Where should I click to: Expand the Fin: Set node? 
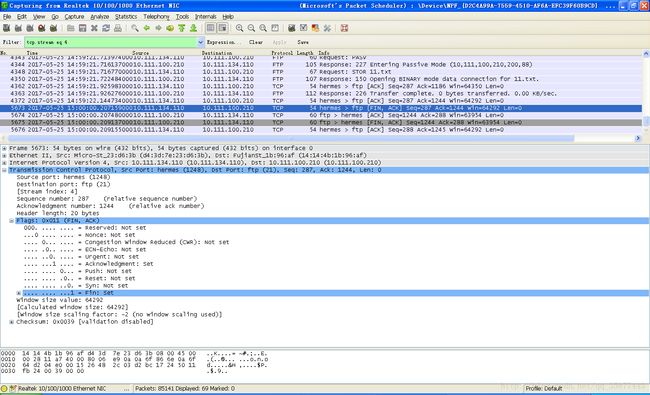19,293
